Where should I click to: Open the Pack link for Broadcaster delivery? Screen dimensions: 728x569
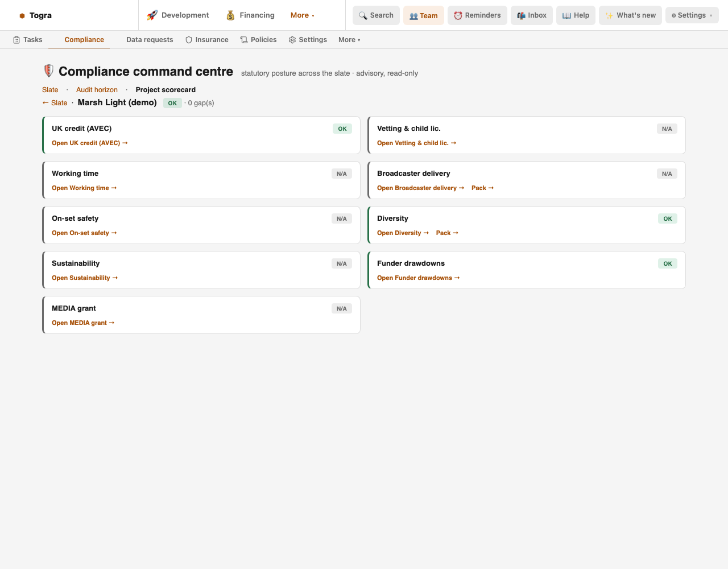click(483, 188)
